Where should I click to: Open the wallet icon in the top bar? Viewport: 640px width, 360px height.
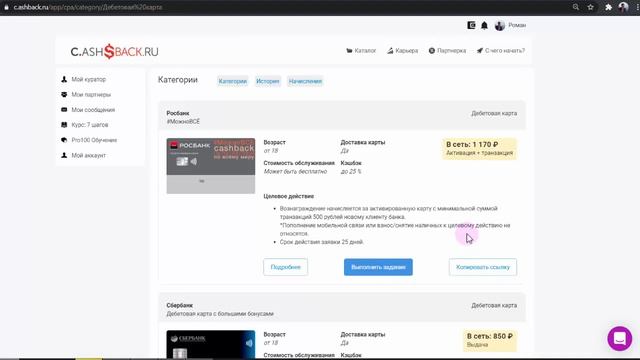(471, 25)
